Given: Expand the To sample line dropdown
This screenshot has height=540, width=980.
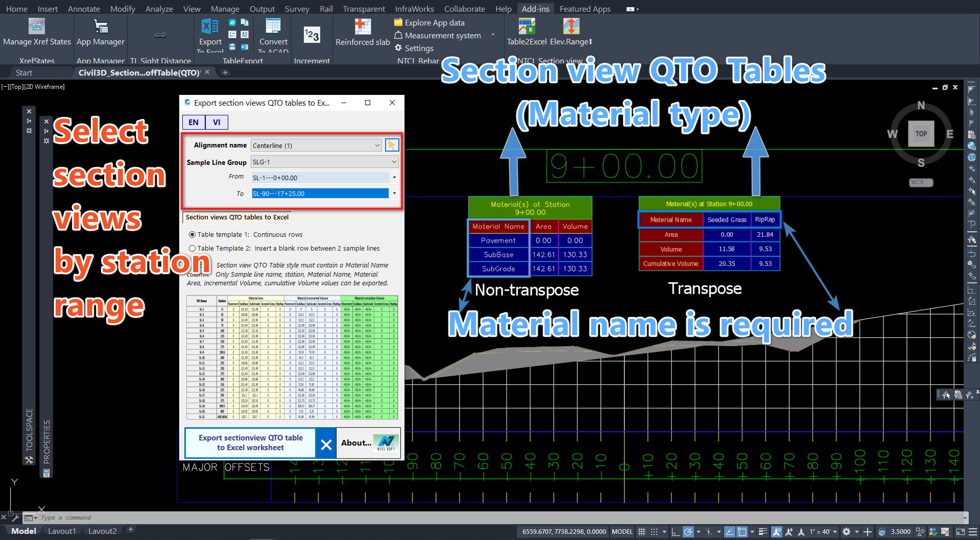Looking at the screenshot, I should point(394,193).
